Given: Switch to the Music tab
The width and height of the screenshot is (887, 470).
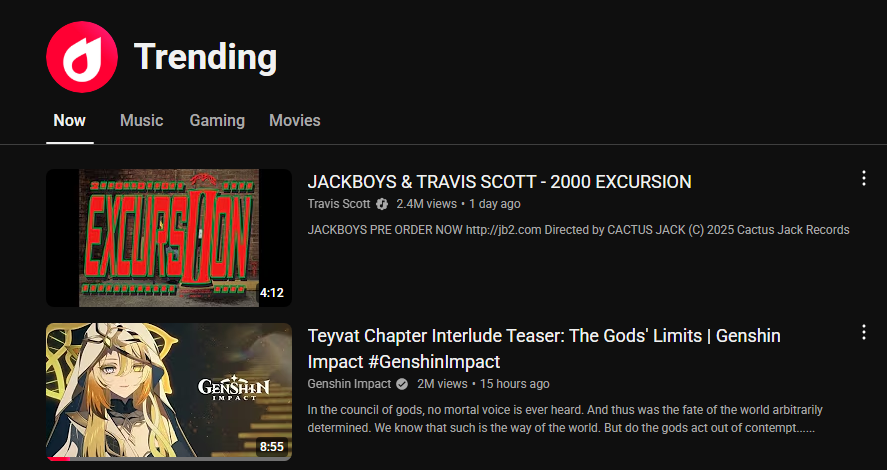Looking at the screenshot, I should pos(141,120).
